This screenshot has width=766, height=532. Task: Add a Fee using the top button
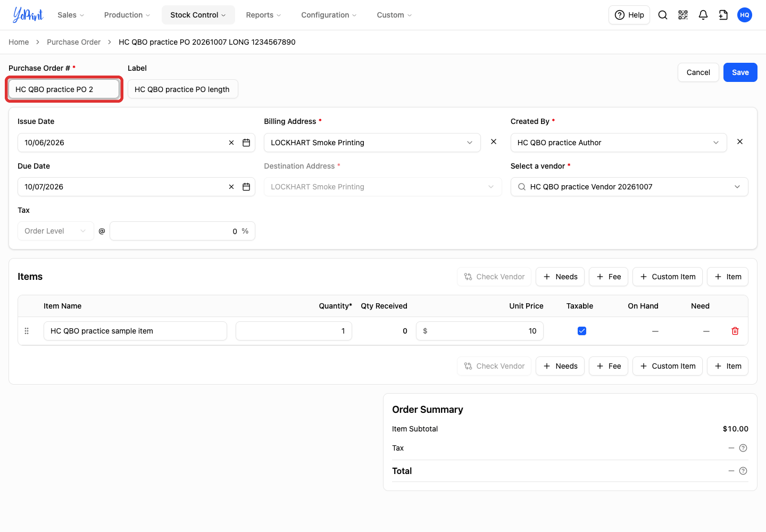coord(609,277)
